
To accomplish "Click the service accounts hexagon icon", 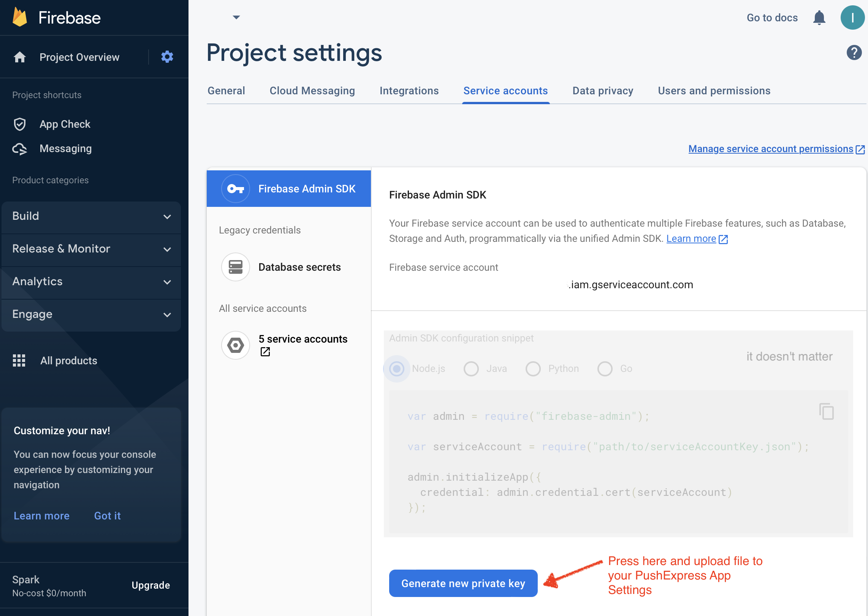I will (x=236, y=345).
